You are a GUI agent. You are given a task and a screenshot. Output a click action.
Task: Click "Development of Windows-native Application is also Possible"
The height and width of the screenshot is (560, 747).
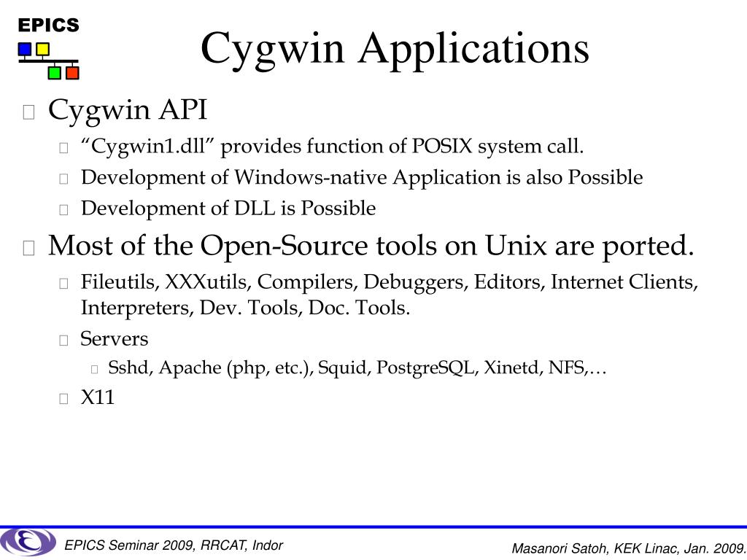(x=362, y=177)
